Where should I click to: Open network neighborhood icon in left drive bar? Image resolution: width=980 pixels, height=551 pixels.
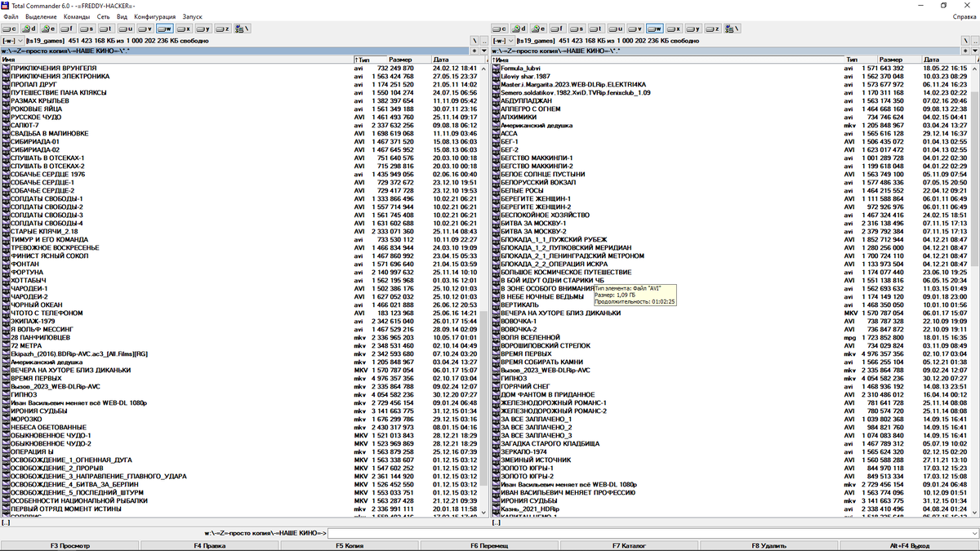(243, 29)
